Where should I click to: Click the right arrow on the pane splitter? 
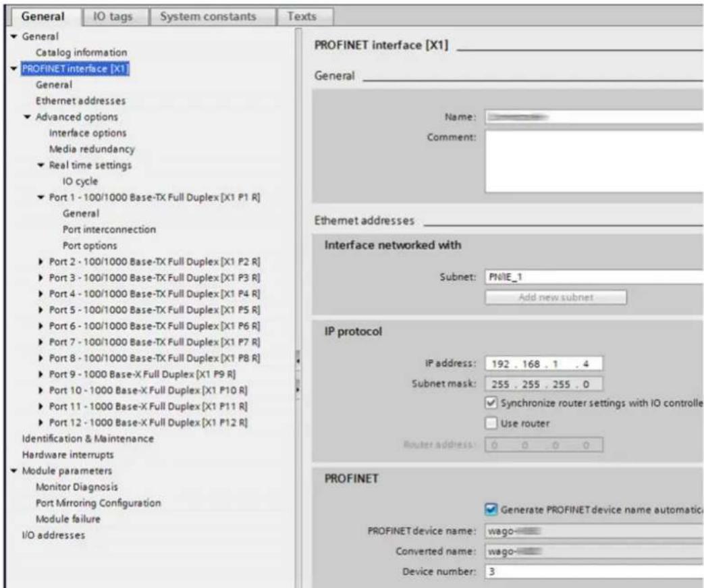(298, 388)
